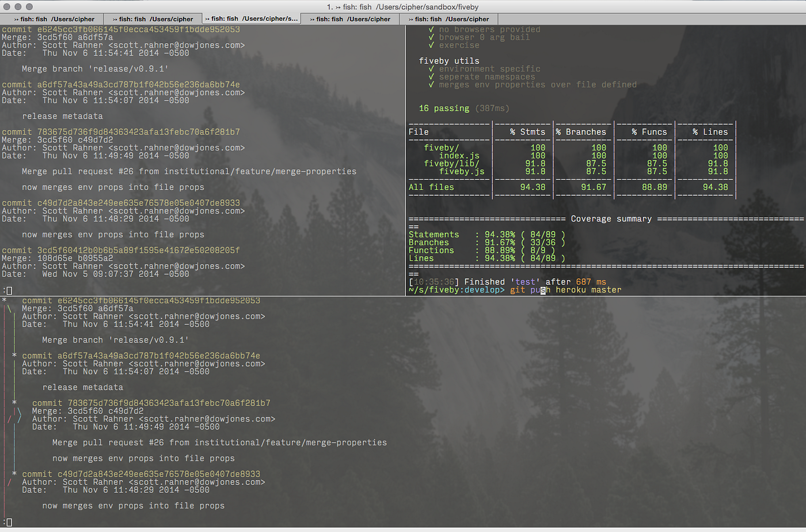Click the '% Funcs' column header
806x532 pixels.
(649, 132)
